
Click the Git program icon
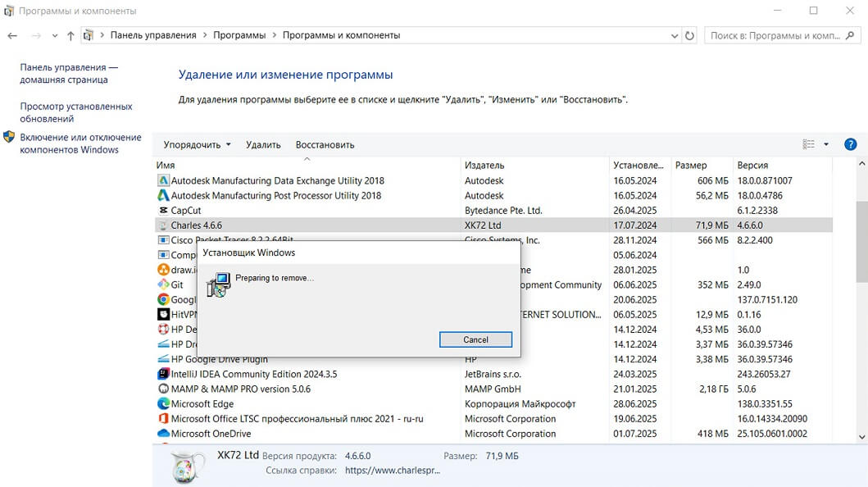coord(163,284)
